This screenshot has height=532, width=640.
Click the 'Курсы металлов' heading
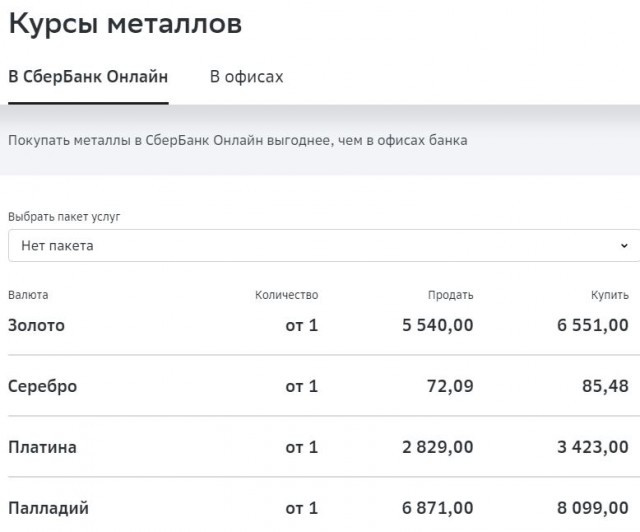point(125,23)
